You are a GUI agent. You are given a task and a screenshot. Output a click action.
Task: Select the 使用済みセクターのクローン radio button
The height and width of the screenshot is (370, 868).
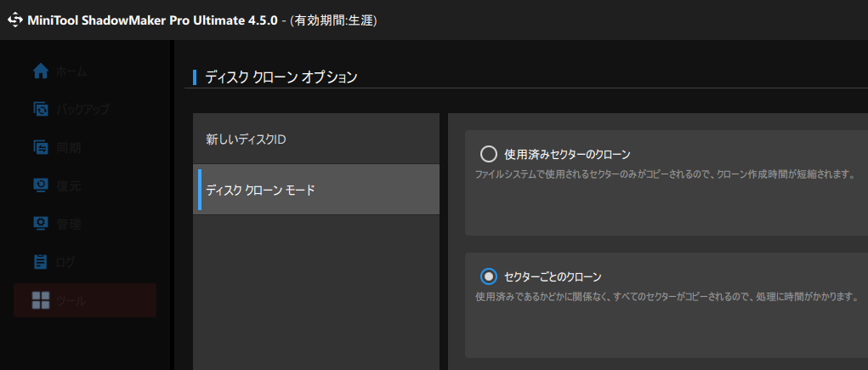click(489, 153)
